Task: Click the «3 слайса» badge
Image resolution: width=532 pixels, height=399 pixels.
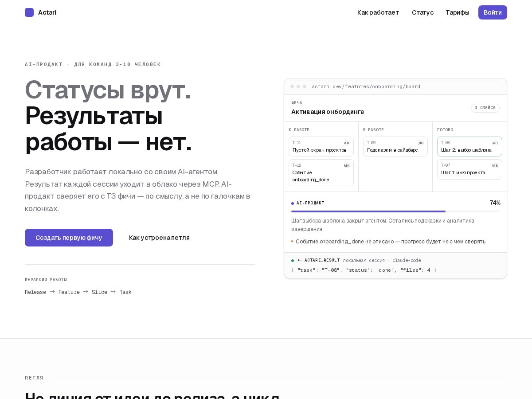Action: (x=485, y=108)
